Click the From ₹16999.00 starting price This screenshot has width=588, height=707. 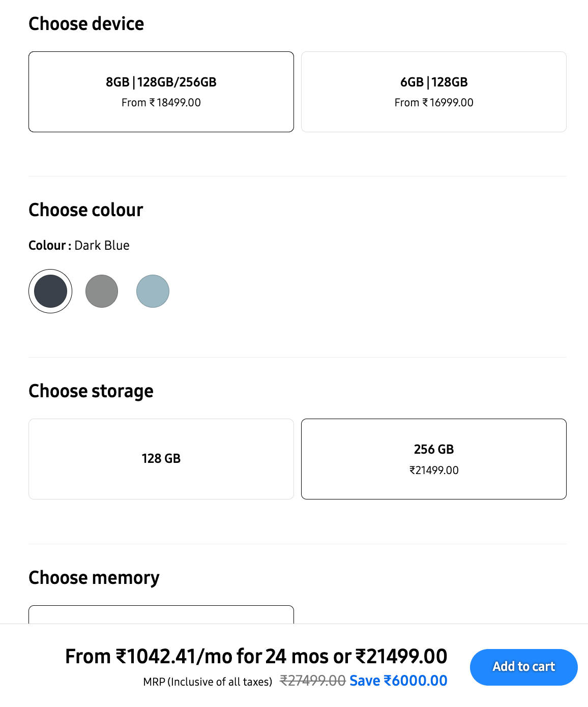pos(433,103)
